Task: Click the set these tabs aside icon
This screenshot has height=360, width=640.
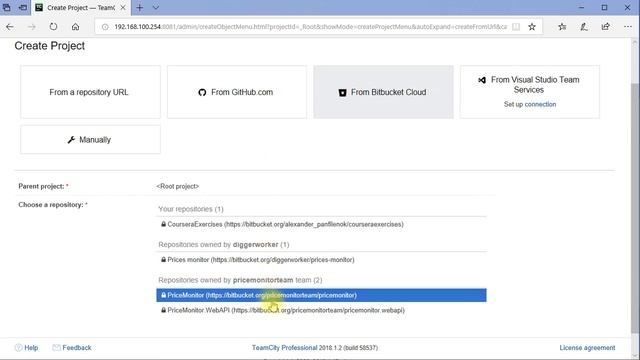Action: [23, 8]
